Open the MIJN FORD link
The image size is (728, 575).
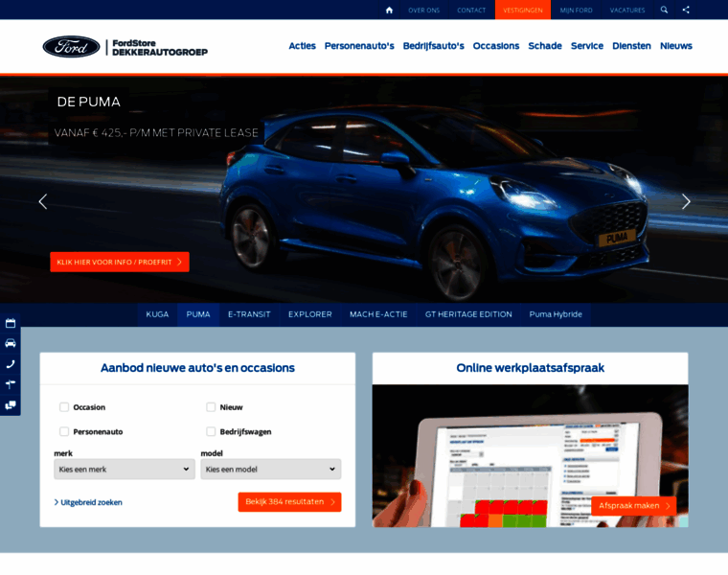[x=577, y=10]
